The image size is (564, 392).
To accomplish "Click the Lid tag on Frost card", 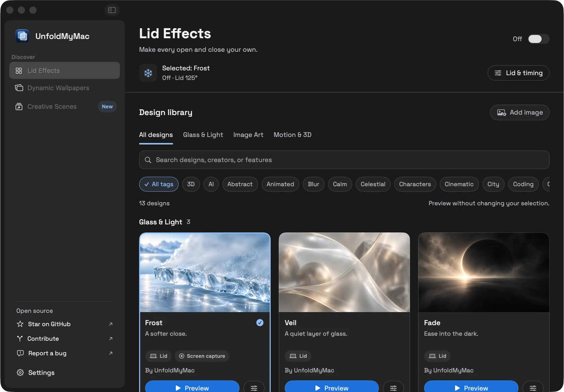I will [x=158, y=356].
